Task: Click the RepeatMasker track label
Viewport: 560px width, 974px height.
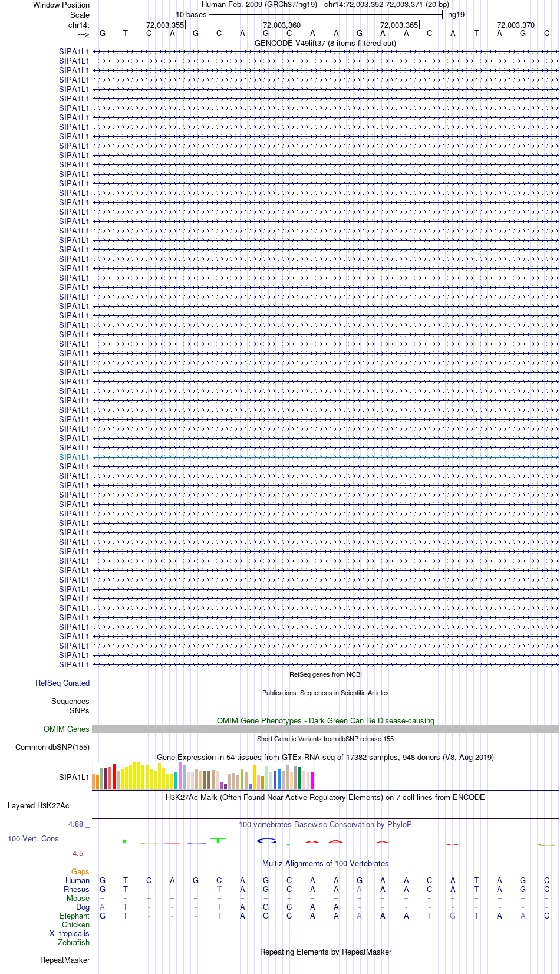Action: coord(65,960)
